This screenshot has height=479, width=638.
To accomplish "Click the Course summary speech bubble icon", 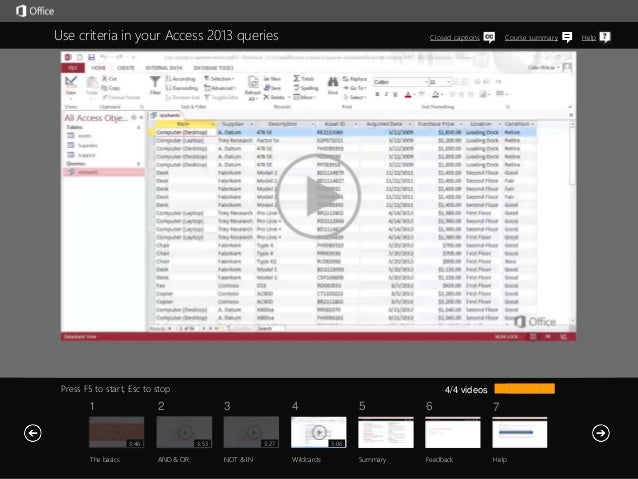I will (567, 37).
